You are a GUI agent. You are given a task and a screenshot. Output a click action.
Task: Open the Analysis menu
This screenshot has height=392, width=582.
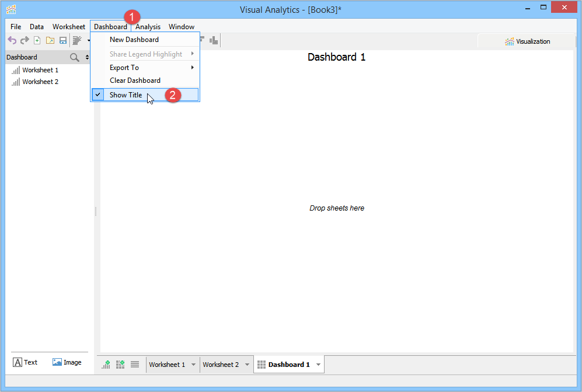tap(148, 27)
